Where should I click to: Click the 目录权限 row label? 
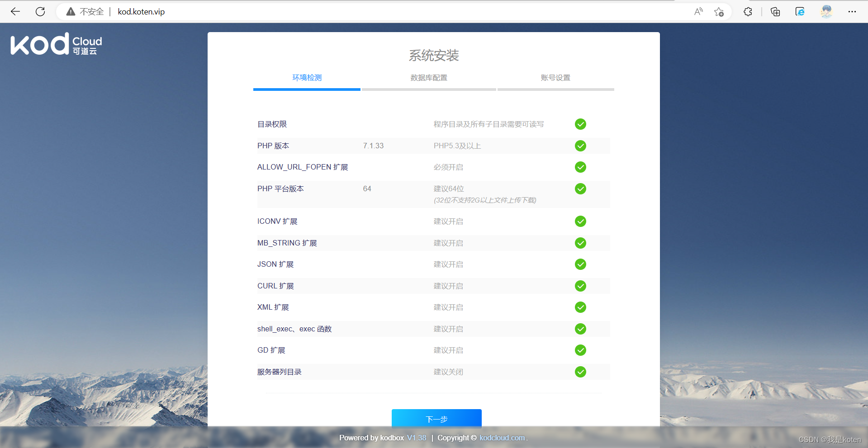click(x=272, y=124)
